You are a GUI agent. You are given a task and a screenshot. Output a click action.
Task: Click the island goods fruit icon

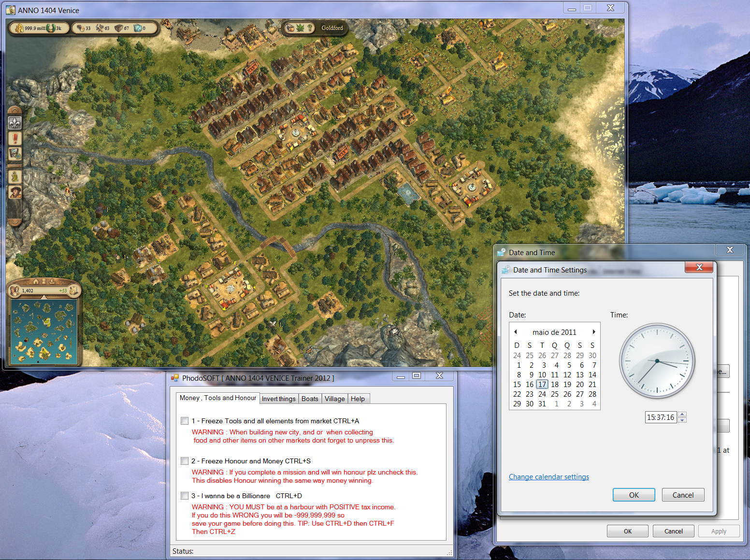(290, 28)
